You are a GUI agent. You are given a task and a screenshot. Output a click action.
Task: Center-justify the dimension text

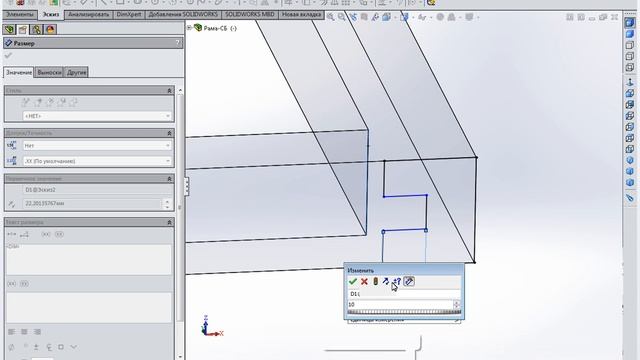[24, 332]
